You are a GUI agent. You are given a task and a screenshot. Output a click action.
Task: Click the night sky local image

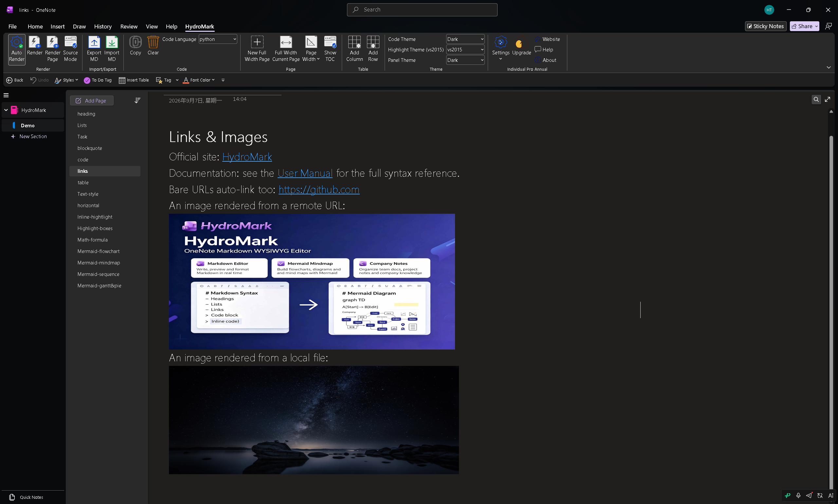pos(314,420)
